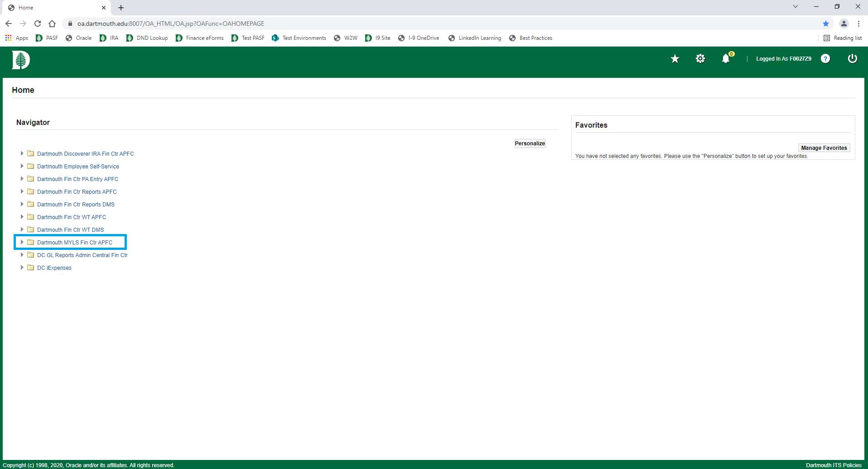Click the bookmark star in address bar

[x=826, y=24]
